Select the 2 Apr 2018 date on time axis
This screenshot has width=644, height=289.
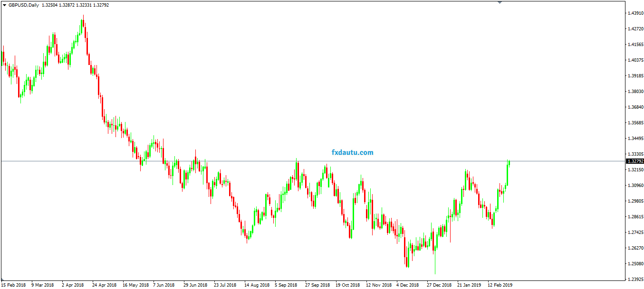click(73, 285)
